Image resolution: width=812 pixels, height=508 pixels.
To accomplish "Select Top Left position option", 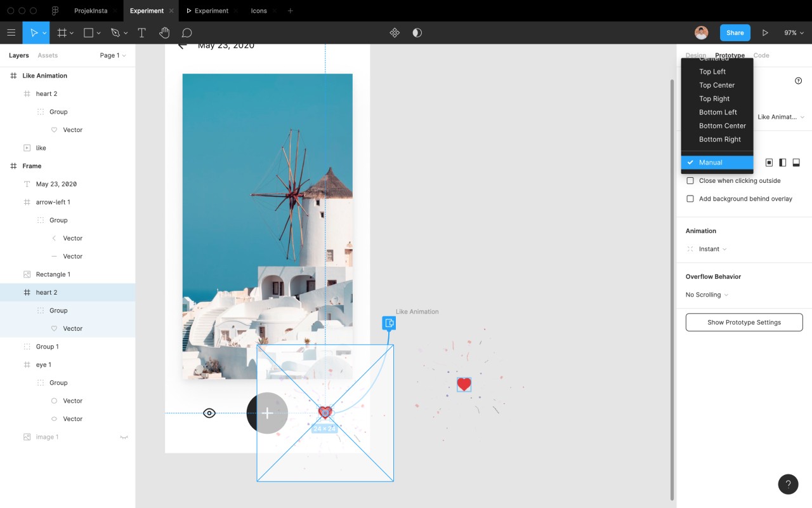I will click(x=717, y=72).
